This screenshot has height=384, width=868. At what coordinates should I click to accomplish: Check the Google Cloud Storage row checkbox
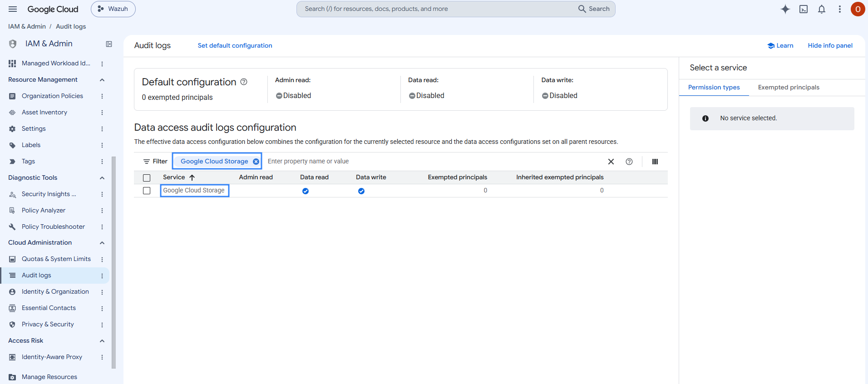(x=147, y=191)
